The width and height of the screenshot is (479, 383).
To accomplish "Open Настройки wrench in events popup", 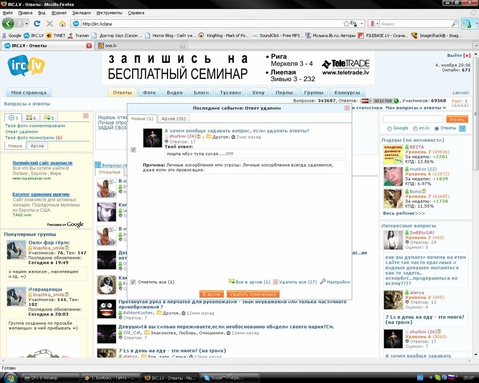I will pos(335,282).
